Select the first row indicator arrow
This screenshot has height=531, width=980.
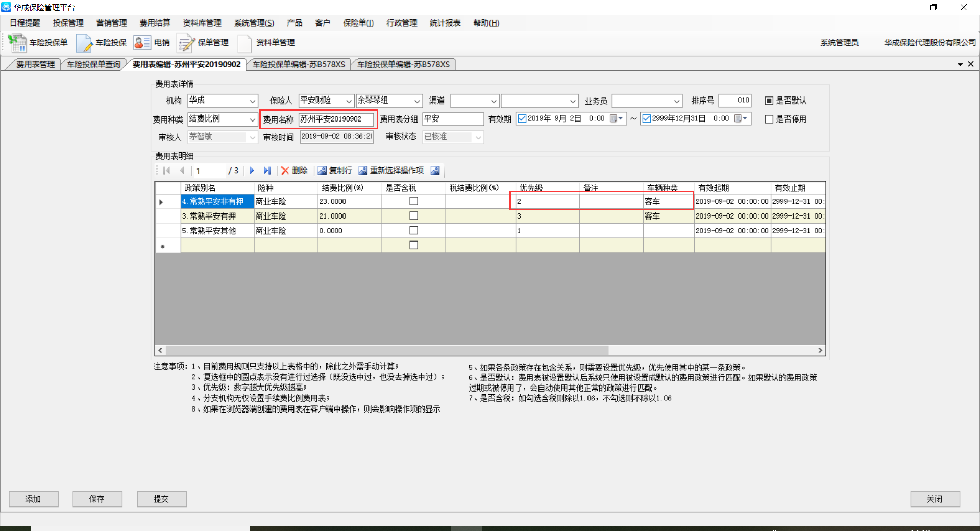click(x=161, y=202)
